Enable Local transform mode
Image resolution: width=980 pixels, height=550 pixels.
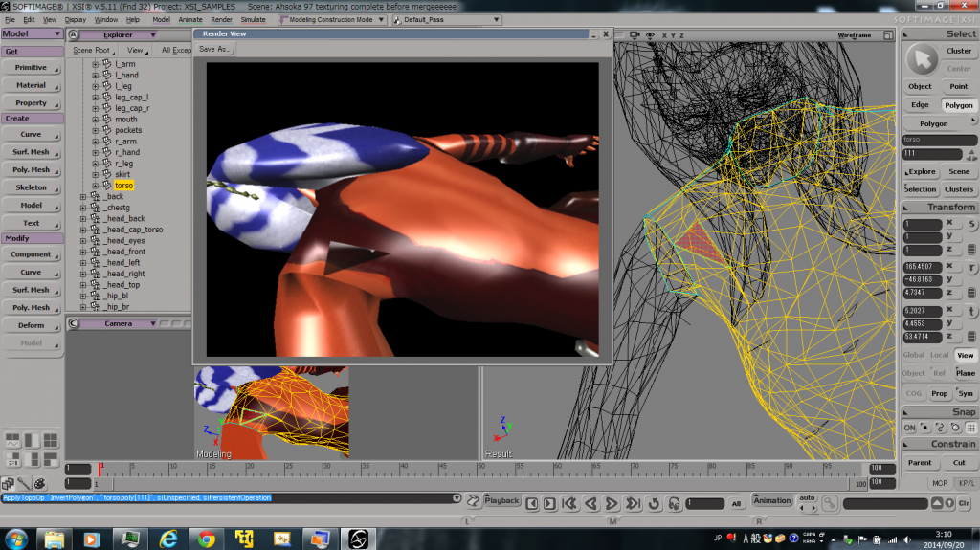(939, 355)
